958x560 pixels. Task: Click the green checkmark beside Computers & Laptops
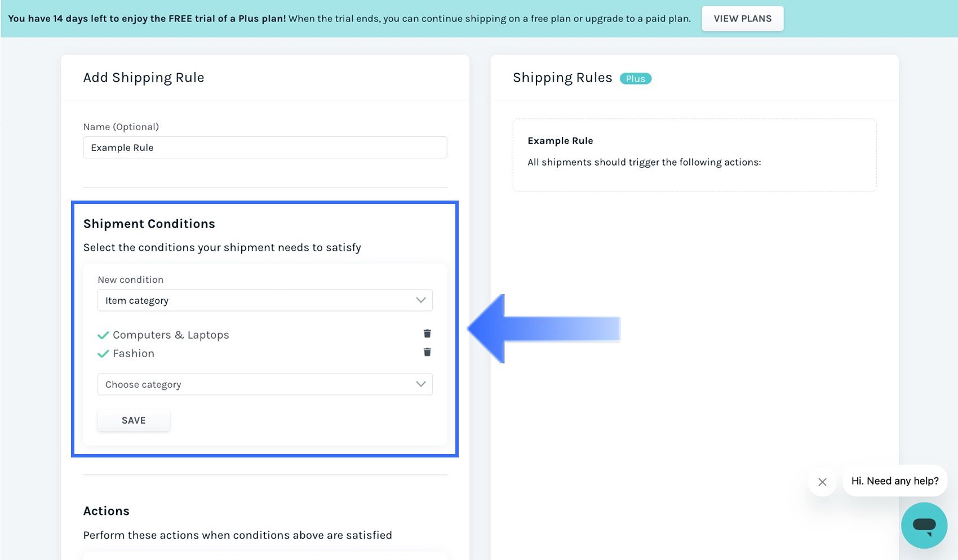click(x=103, y=335)
